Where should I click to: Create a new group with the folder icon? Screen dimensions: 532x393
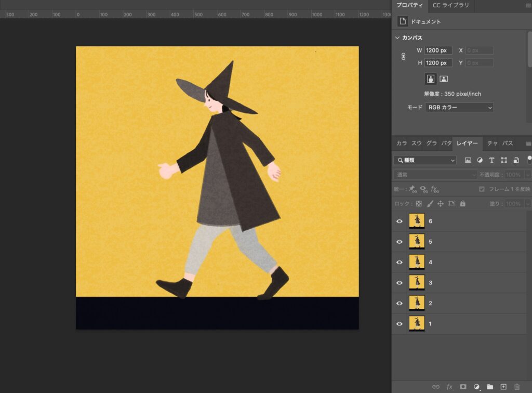pyautogui.click(x=490, y=387)
